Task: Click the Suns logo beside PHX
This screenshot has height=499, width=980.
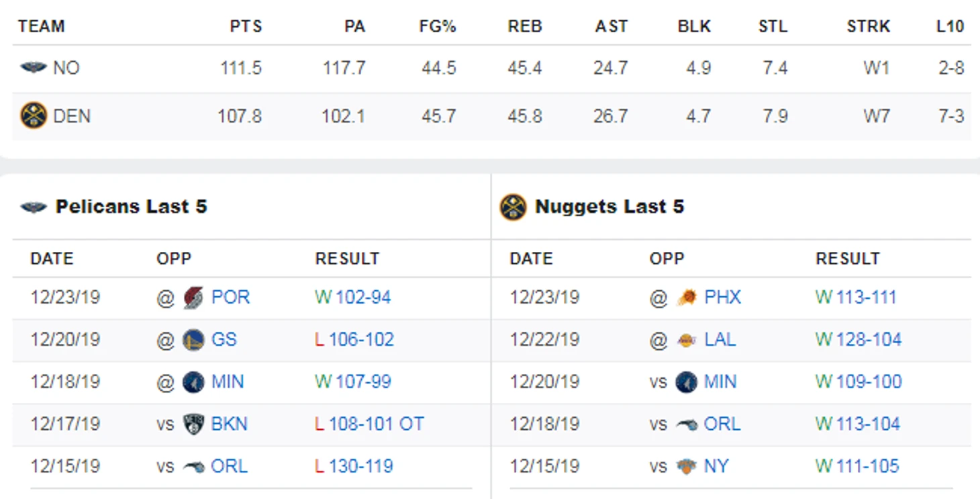Action: [x=686, y=298]
